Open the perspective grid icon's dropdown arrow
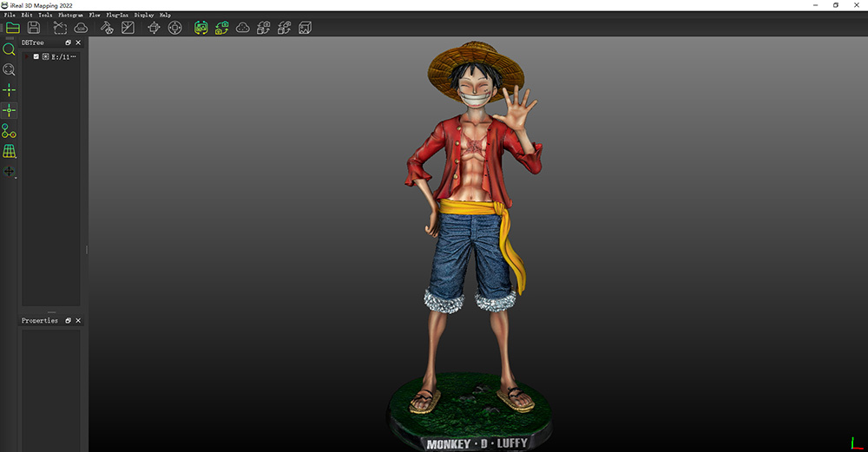The width and height of the screenshot is (868, 452). (x=16, y=158)
